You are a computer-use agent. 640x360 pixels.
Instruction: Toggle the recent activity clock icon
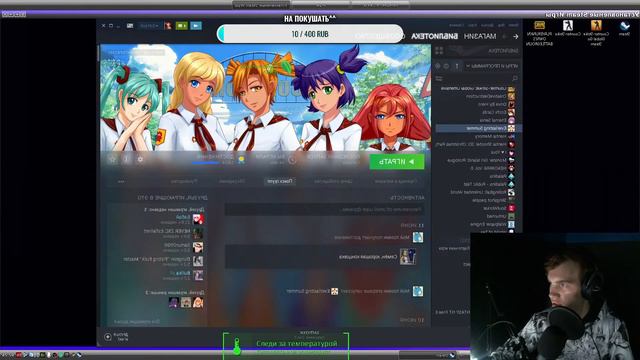point(447,66)
